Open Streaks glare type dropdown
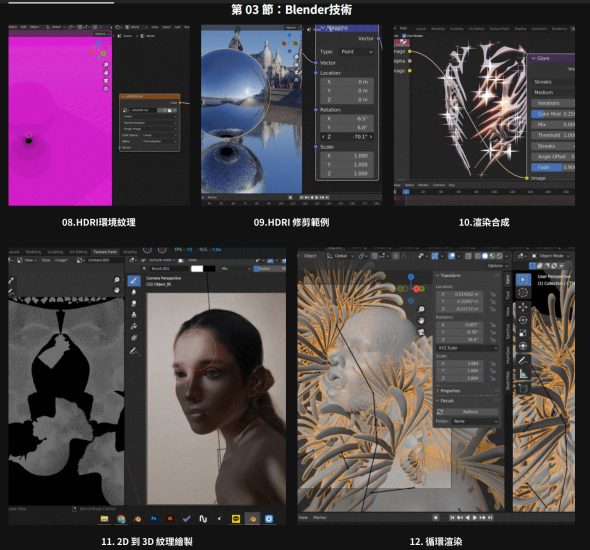 (553, 82)
